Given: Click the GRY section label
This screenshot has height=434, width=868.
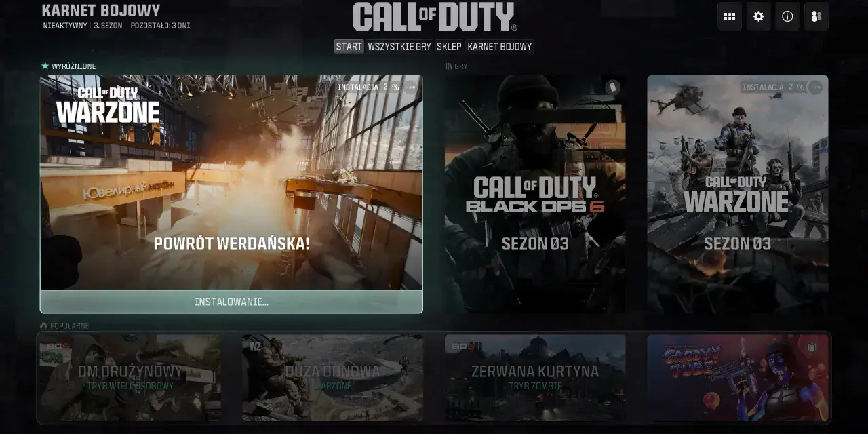Looking at the screenshot, I should coord(456,66).
